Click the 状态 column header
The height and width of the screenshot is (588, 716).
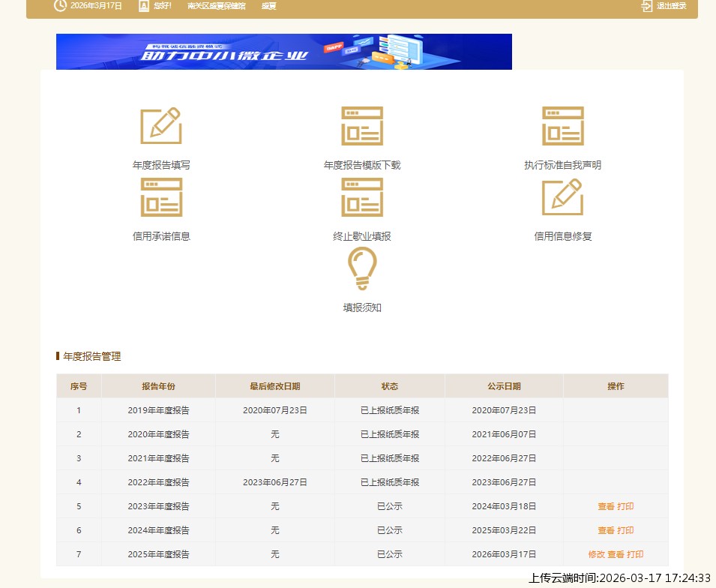click(389, 386)
